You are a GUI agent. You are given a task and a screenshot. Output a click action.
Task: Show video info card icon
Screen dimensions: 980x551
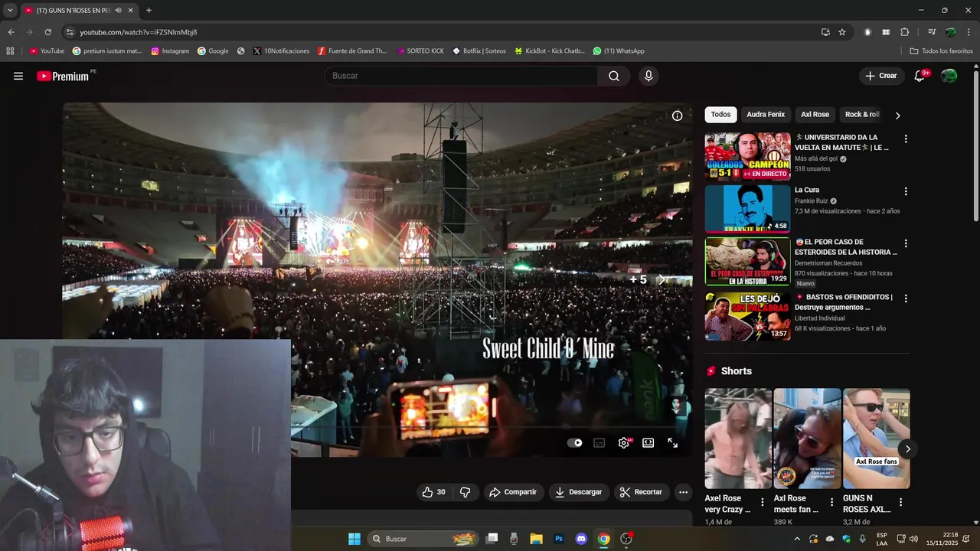(677, 116)
